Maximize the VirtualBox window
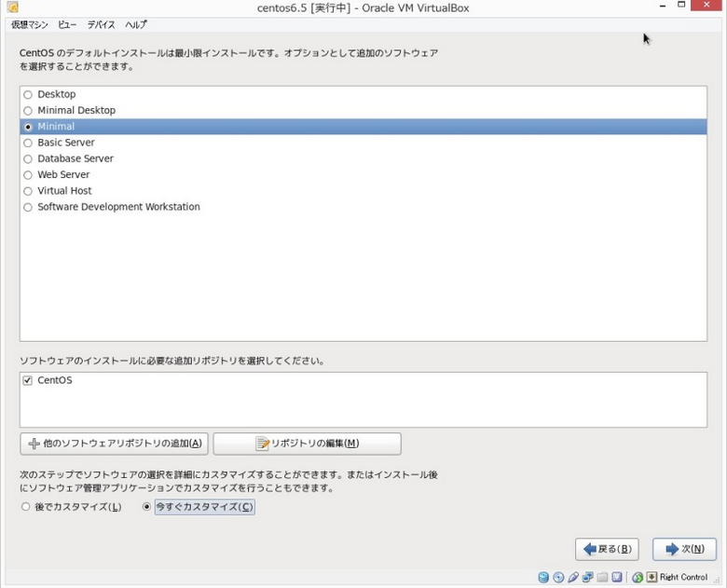 pyautogui.click(x=681, y=5)
